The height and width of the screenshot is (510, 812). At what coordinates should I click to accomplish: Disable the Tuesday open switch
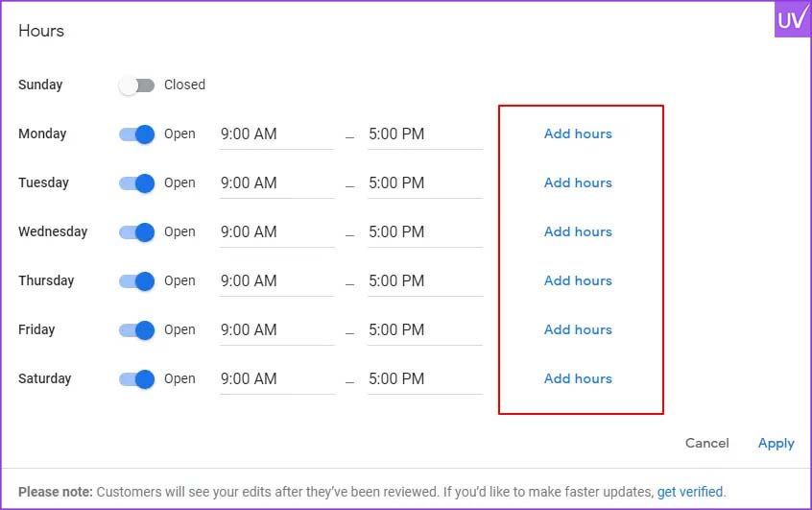[x=136, y=182]
